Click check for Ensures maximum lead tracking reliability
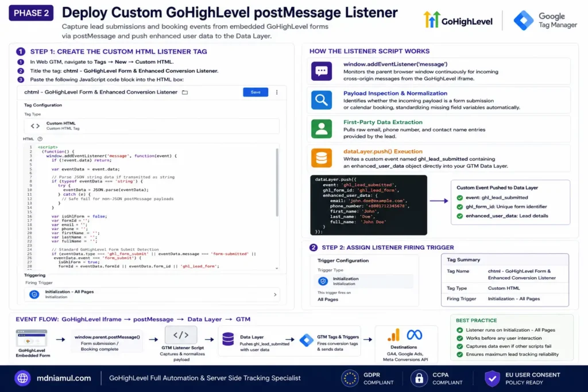 460,354
